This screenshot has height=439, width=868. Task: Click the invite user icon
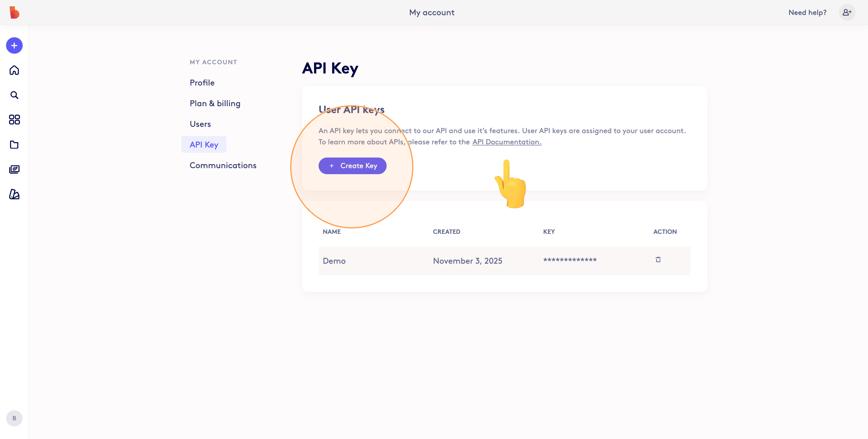[847, 12]
